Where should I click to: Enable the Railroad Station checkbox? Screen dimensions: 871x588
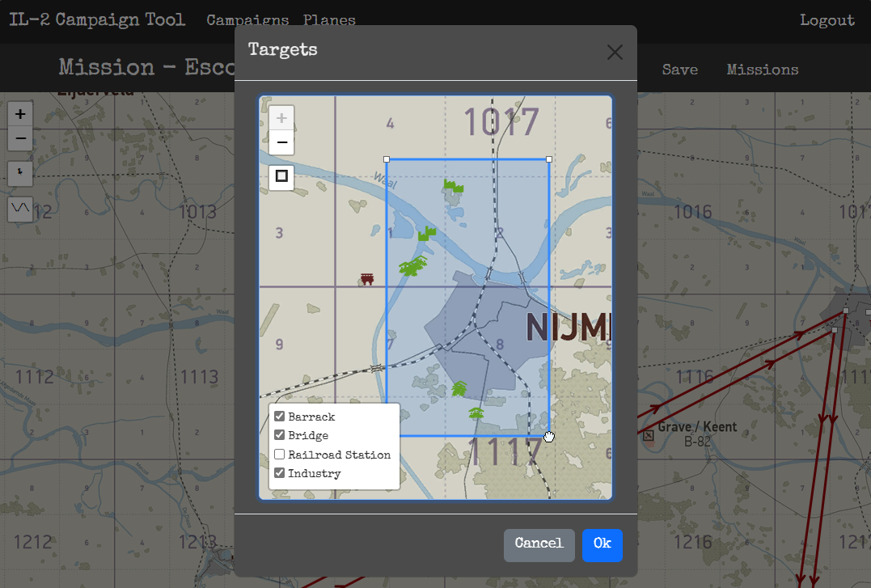280,455
